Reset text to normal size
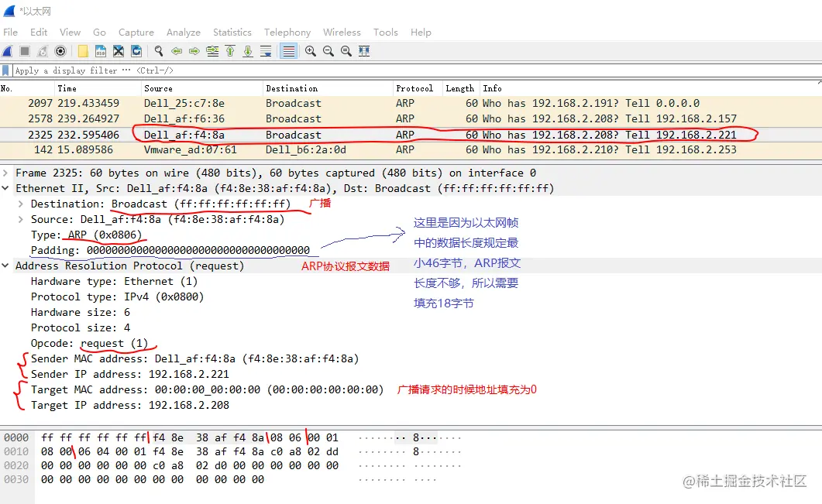 click(346, 51)
